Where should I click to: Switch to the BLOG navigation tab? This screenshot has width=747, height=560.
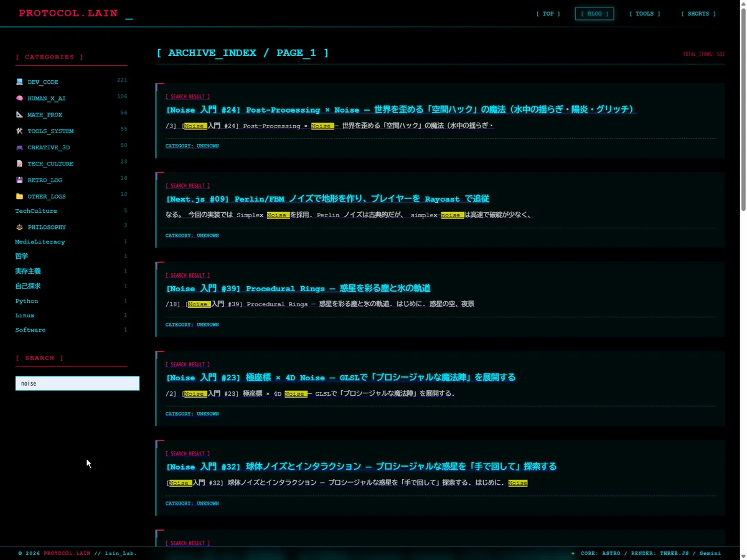point(594,14)
